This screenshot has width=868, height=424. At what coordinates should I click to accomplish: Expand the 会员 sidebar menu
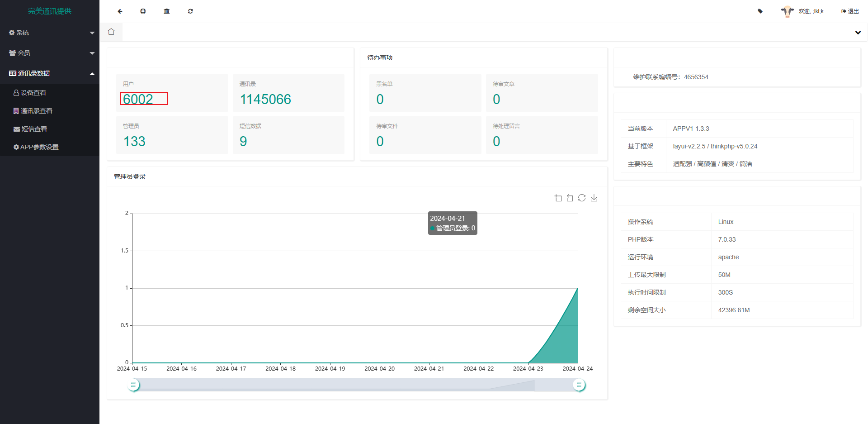tap(50, 53)
